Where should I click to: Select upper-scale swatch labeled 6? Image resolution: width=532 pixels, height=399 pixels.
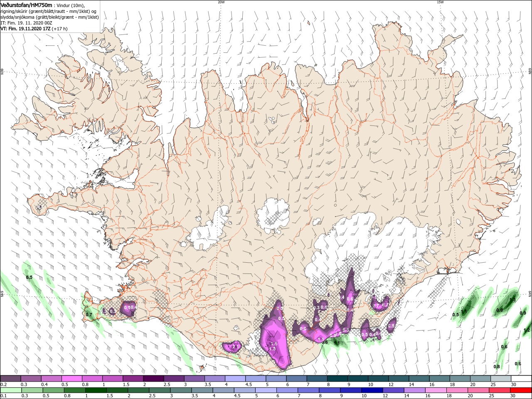tap(296, 379)
